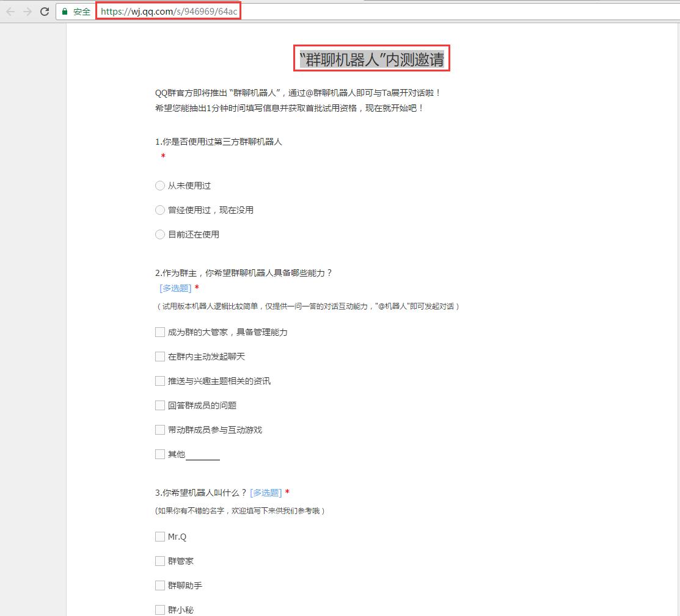Click the back navigation arrow
The image size is (680, 616).
click(x=9, y=10)
